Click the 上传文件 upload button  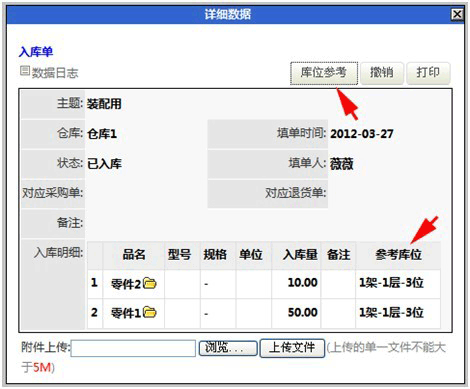point(292,348)
